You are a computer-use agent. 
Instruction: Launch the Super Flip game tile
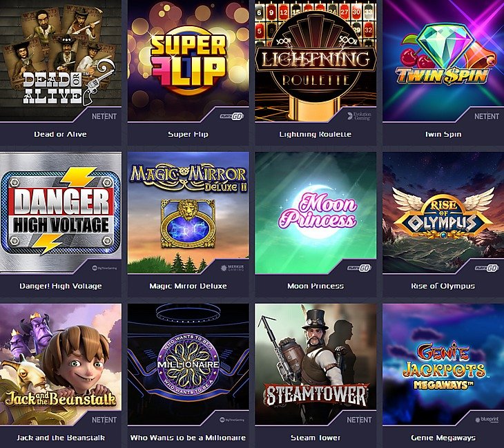coord(188,61)
